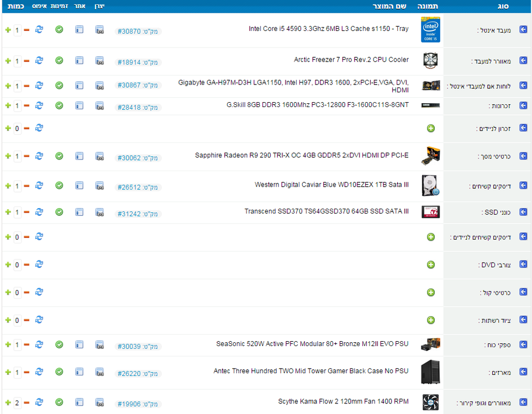The height and width of the screenshot is (414, 532).
Task: Expand the network equipment category arrow
Action: tap(523, 320)
